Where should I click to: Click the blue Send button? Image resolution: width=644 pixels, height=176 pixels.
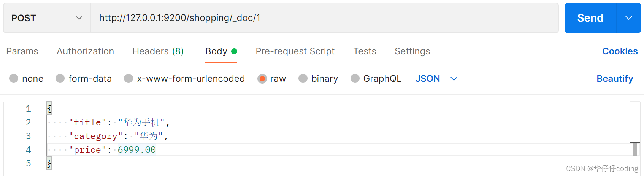[590, 18]
